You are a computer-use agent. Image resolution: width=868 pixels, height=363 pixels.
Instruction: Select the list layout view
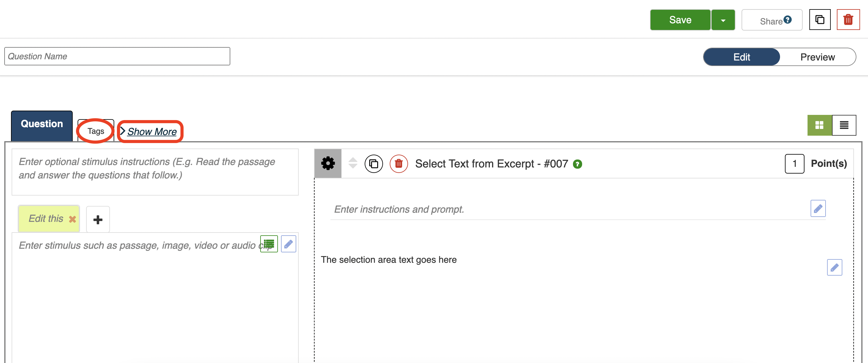click(x=844, y=125)
